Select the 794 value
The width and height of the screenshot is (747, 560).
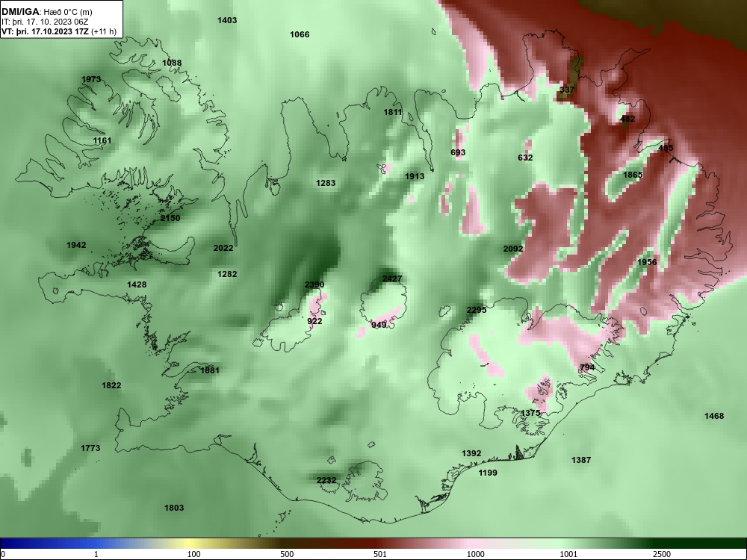coord(587,367)
